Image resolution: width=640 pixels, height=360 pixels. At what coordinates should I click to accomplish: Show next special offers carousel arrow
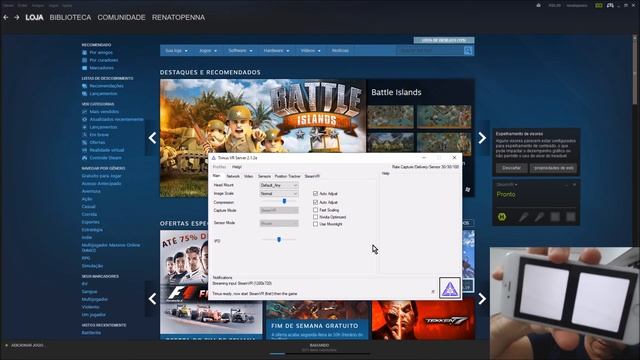point(482,299)
